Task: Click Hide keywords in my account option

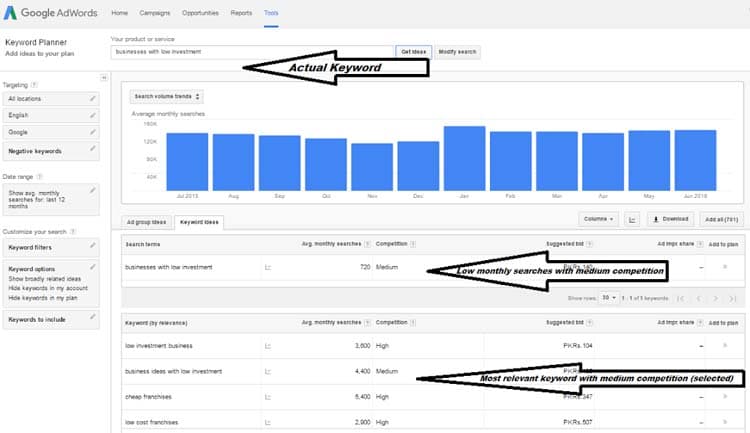Action: [x=48, y=288]
